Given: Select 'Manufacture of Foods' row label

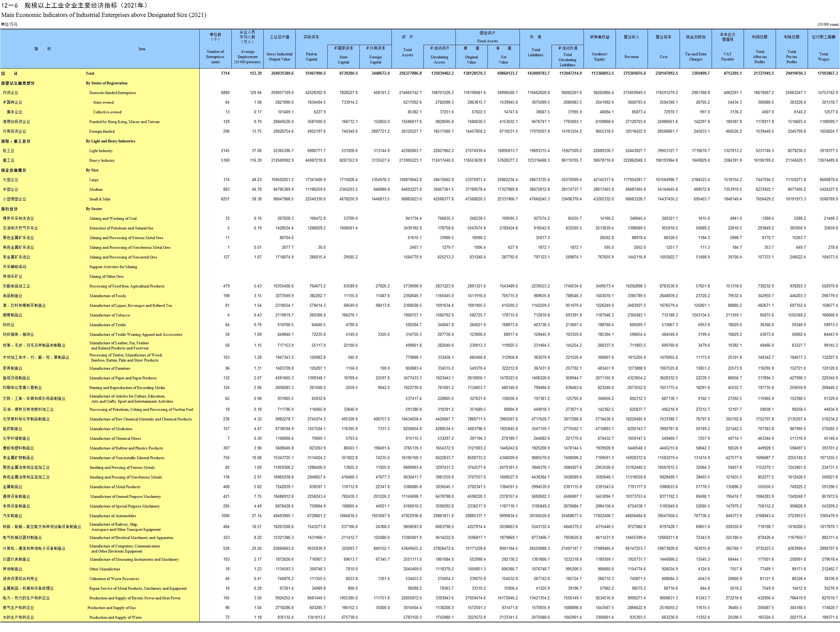Looking at the screenshot, I should tap(108, 296).
